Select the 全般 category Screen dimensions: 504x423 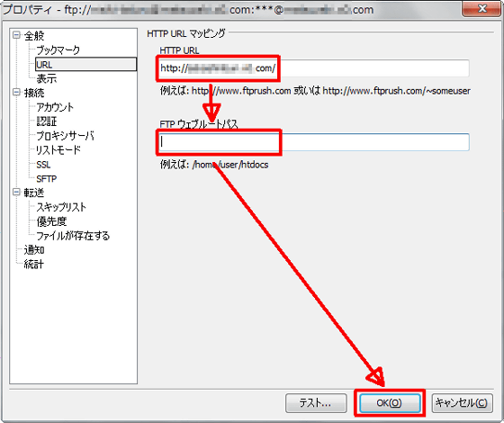coord(34,36)
